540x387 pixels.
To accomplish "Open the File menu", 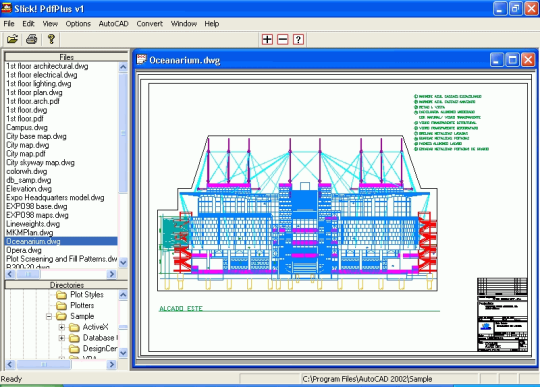I will (x=9, y=24).
